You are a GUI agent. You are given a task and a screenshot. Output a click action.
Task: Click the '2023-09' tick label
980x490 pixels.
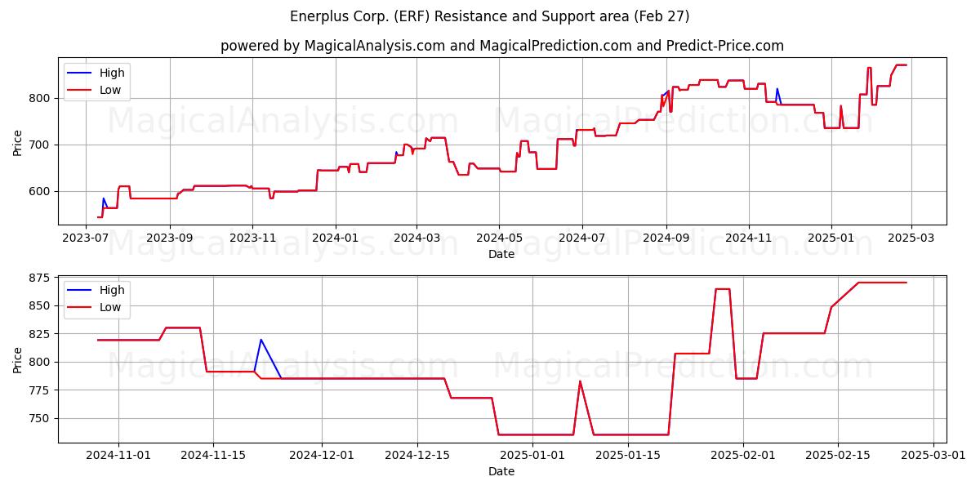(170, 238)
